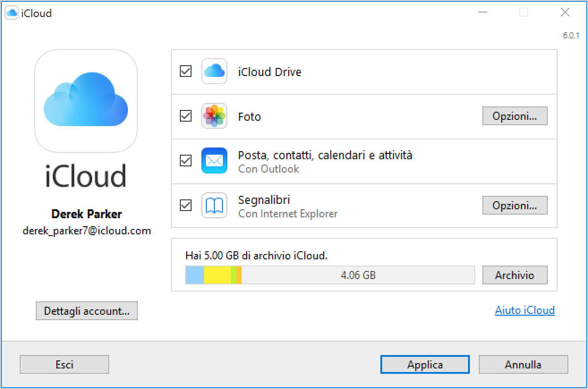Click the orange segment of storage bar
The image size is (588, 389).
tap(239, 275)
